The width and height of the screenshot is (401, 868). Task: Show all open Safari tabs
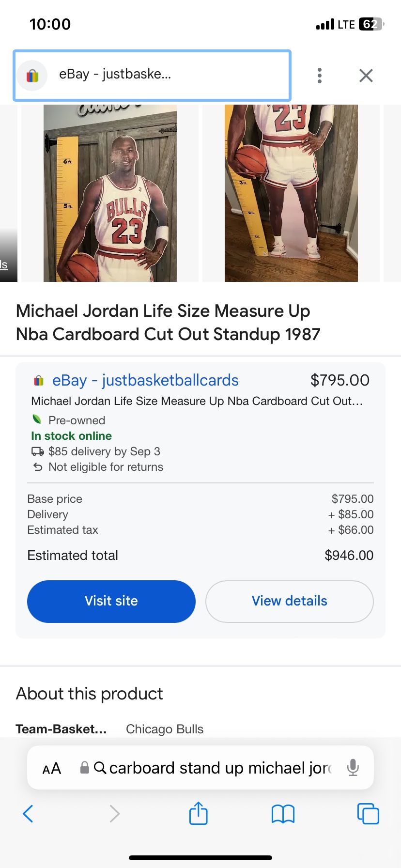[x=368, y=814]
